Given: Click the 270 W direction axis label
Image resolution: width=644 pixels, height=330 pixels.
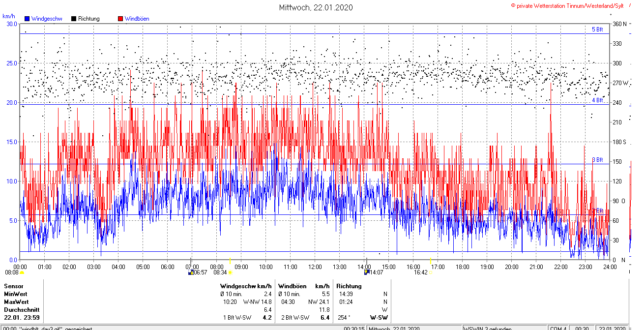Looking at the screenshot, I should (x=620, y=83).
